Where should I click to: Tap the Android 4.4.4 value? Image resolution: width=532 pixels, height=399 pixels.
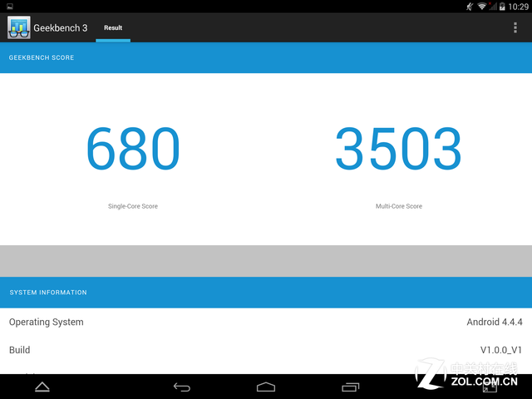coord(495,322)
